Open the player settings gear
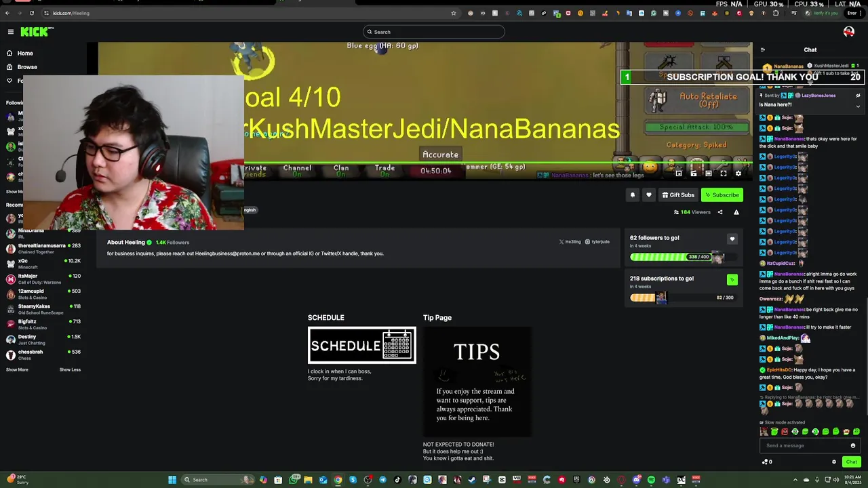Screen dimensions: 868x488 (x=738, y=174)
